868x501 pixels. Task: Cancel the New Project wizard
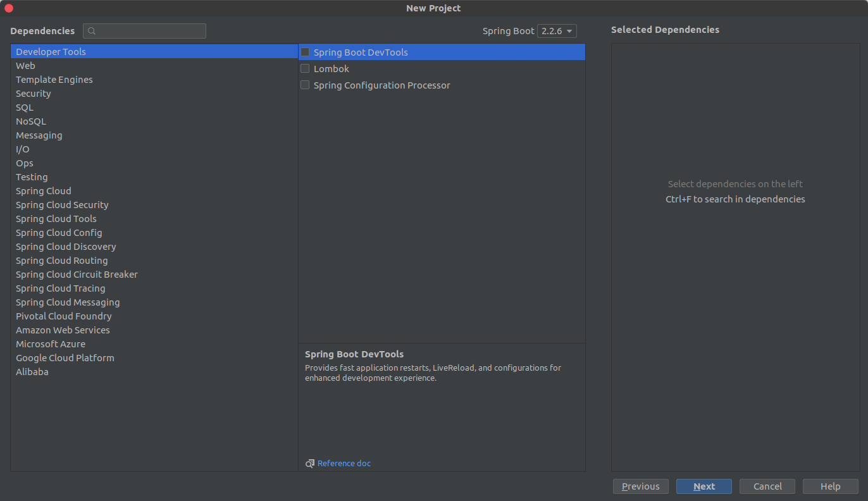point(767,486)
